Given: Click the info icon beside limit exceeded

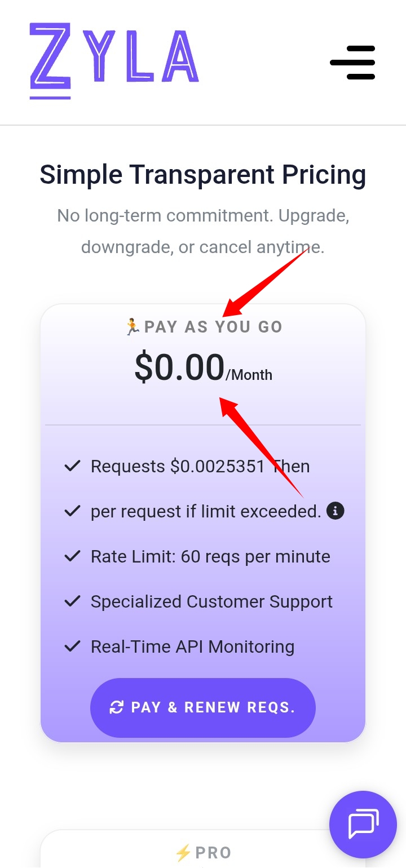Looking at the screenshot, I should pyautogui.click(x=336, y=511).
